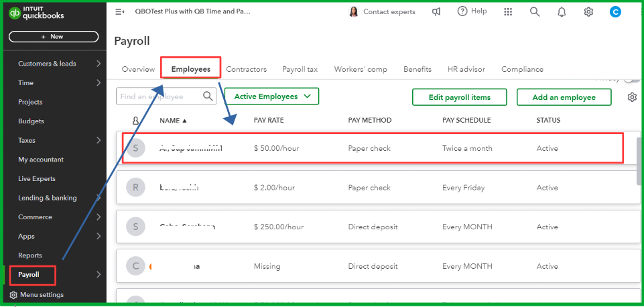644x307 pixels.
Task: Switch to the Contractors tab
Action: pyautogui.click(x=247, y=70)
